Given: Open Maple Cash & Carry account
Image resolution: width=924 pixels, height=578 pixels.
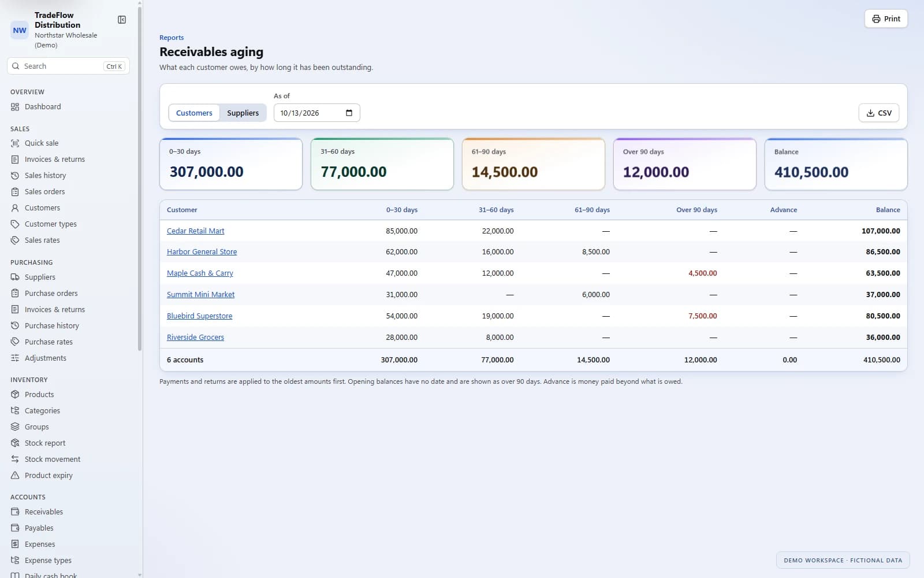Looking at the screenshot, I should [x=200, y=273].
